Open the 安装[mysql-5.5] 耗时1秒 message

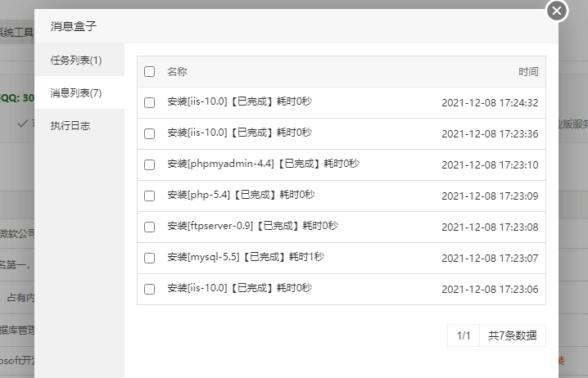pos(246,258)
